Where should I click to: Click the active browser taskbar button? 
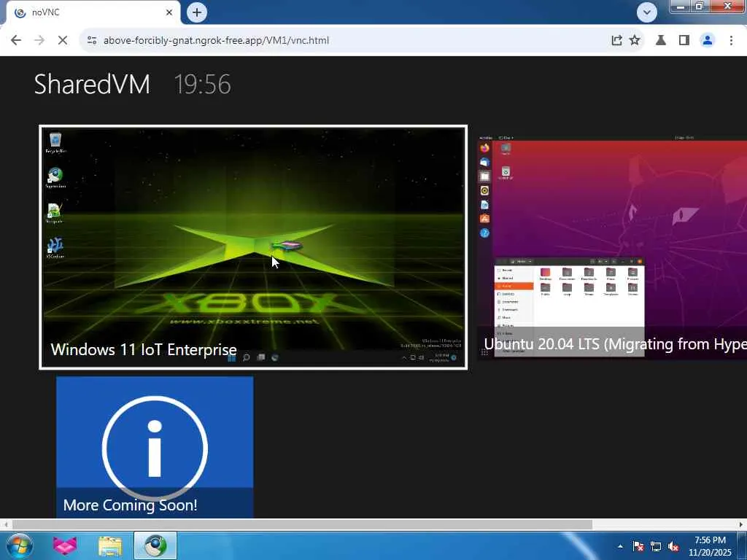pyautogui.click(x=155, y=545)
